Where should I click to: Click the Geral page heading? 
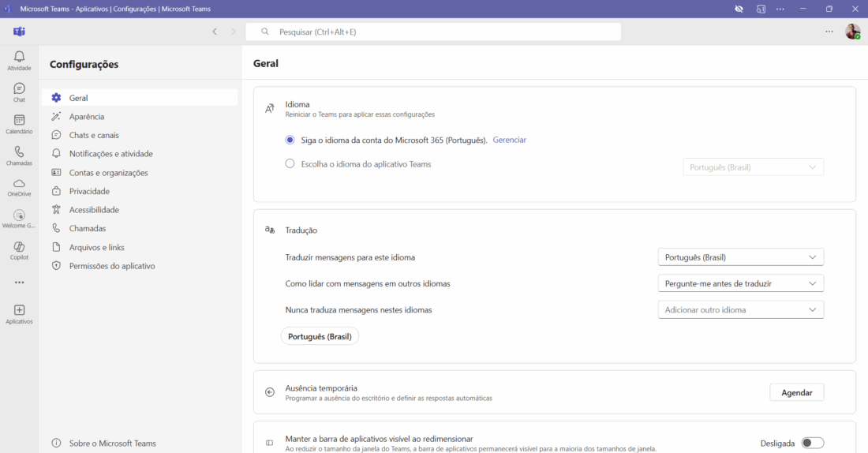pos(266,63)
